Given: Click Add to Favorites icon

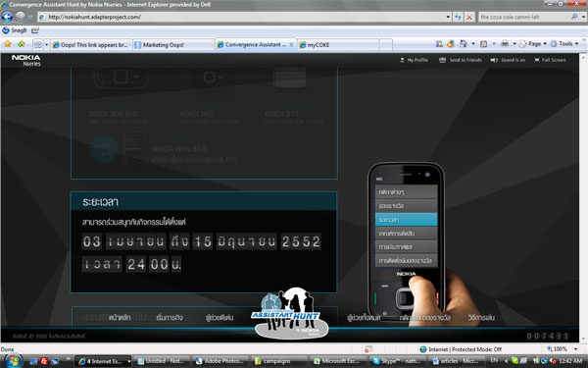Looking at the screenshot, I should [x=22, y=44].
